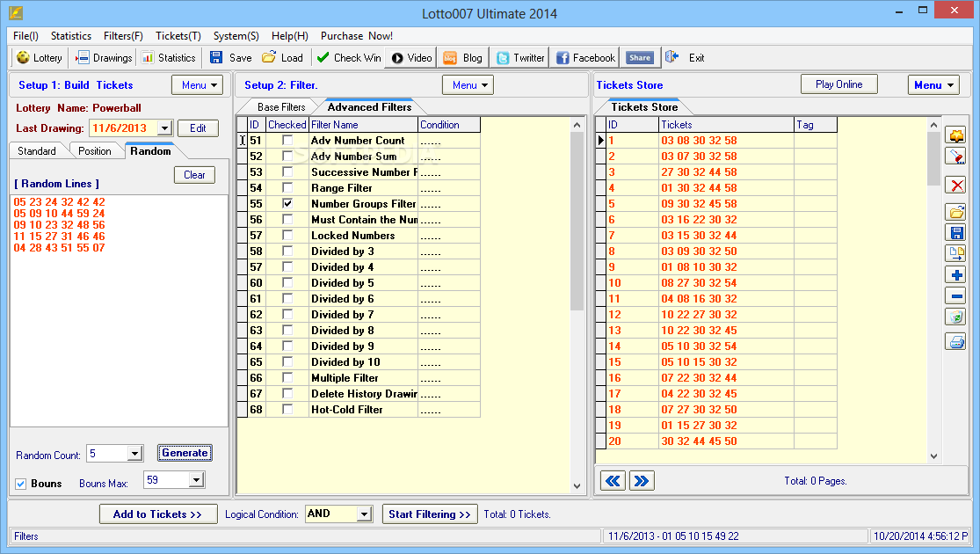Check the Hot-Cold Filter checkbox
The image size is (980, 554).
(287, 409)
